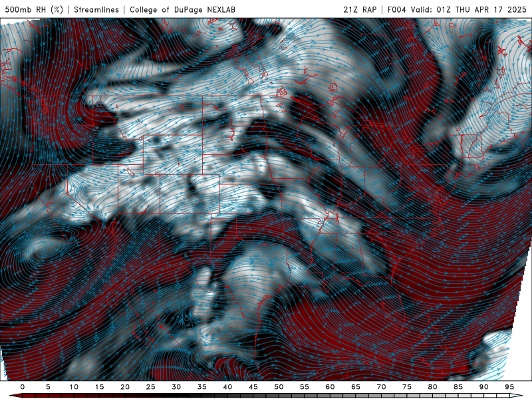Click the '65' value on color scale
The image size is (532, 399).
click(x=356, y=387)
